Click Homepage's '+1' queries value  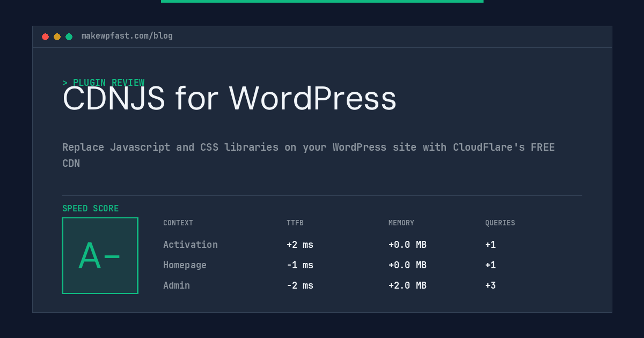pos(491,265)
